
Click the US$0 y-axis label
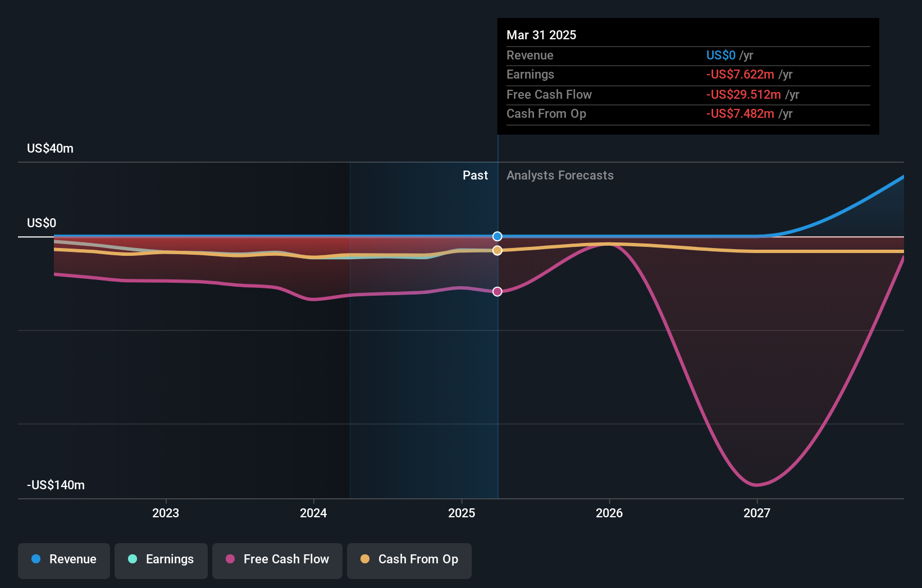(42, 223)
